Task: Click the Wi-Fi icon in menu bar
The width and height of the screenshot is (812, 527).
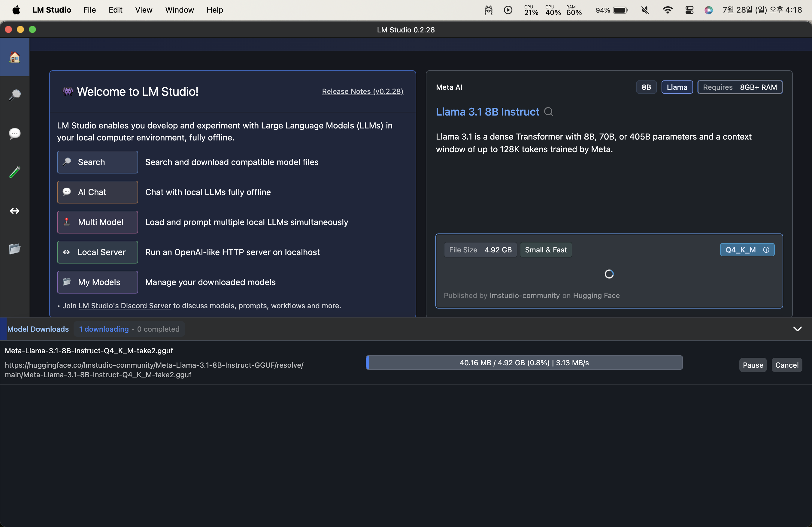Action: (x=667, y=10)
